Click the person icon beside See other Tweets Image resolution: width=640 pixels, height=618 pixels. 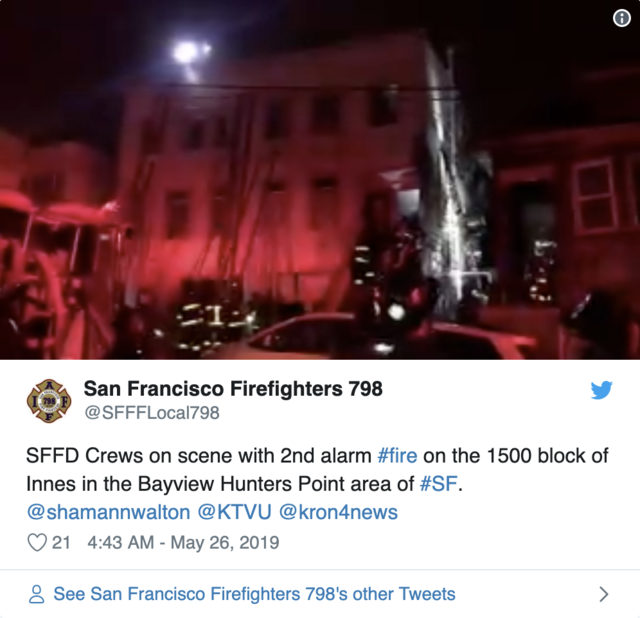click(x=36, y=594)
